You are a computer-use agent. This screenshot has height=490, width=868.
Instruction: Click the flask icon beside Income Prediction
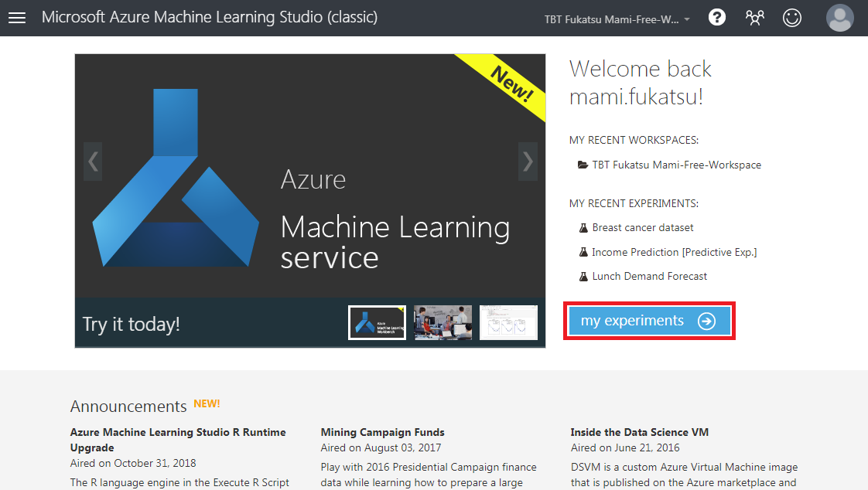coord(583,252)
